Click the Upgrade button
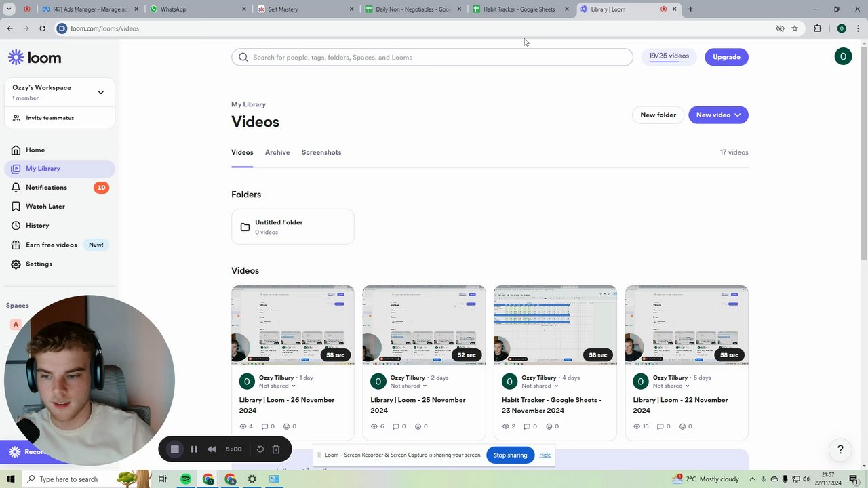The image size is (868, 488). tap(726, 57)
